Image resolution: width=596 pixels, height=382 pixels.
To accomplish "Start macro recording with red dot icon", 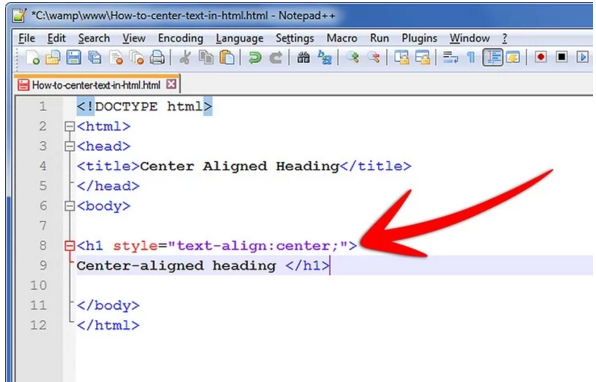I will (541, 57).
